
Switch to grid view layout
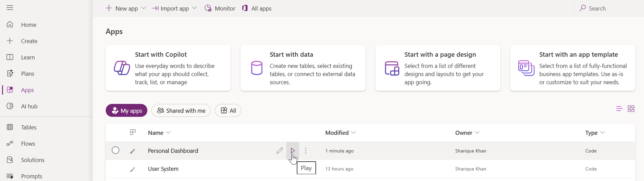pyautogui.click(x=631, y=109)
